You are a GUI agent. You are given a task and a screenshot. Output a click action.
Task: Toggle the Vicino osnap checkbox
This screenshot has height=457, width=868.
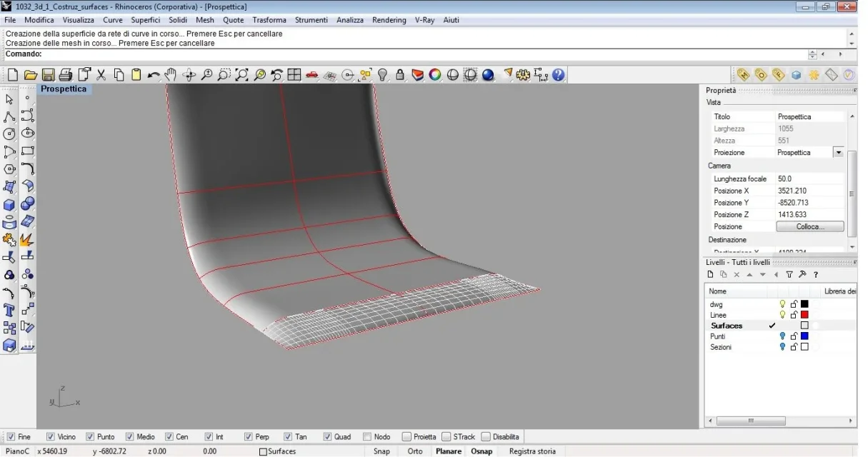[51, 436]
